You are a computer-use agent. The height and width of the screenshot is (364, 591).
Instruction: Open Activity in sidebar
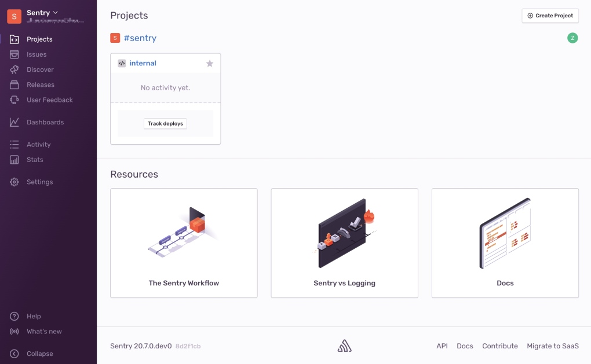coord(38,145)
